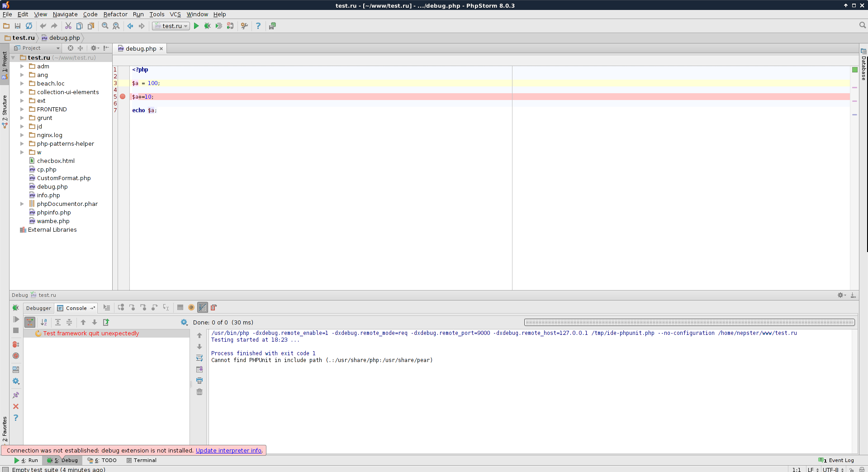Image resolution: width=868 pixels, height=472 pixels.
Task: Click Expand All icon in test toolbar
Action: (x=58, y=322)
